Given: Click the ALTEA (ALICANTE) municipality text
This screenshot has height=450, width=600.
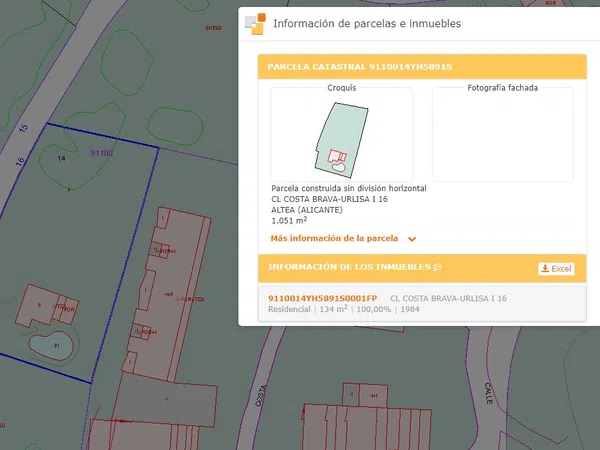Looking at the screenshot, I should (x=307, y=210).
